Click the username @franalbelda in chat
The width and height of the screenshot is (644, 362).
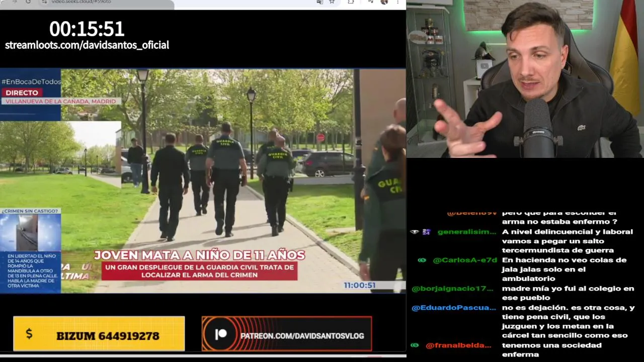pyautogui.click(x=458, y=345)
